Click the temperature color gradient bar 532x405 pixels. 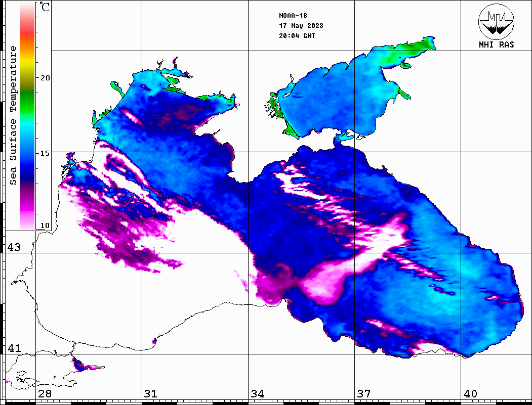[27, 116]
